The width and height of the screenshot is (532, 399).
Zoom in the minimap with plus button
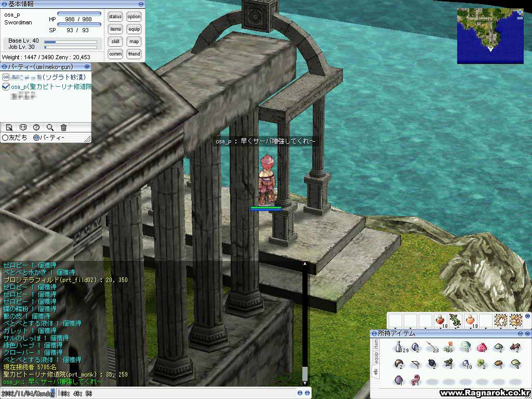tap(520, 12)
